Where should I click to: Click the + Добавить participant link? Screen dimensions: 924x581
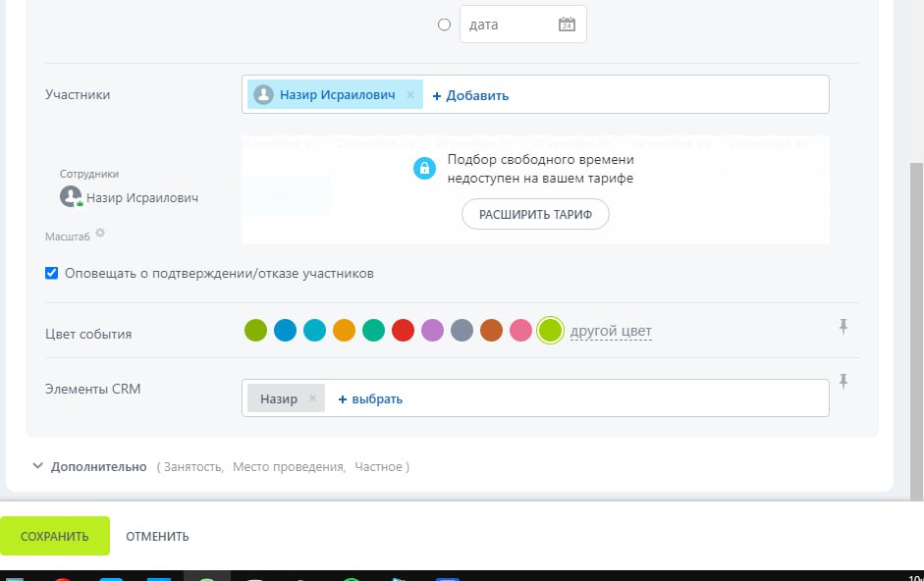tap(470, 95)
